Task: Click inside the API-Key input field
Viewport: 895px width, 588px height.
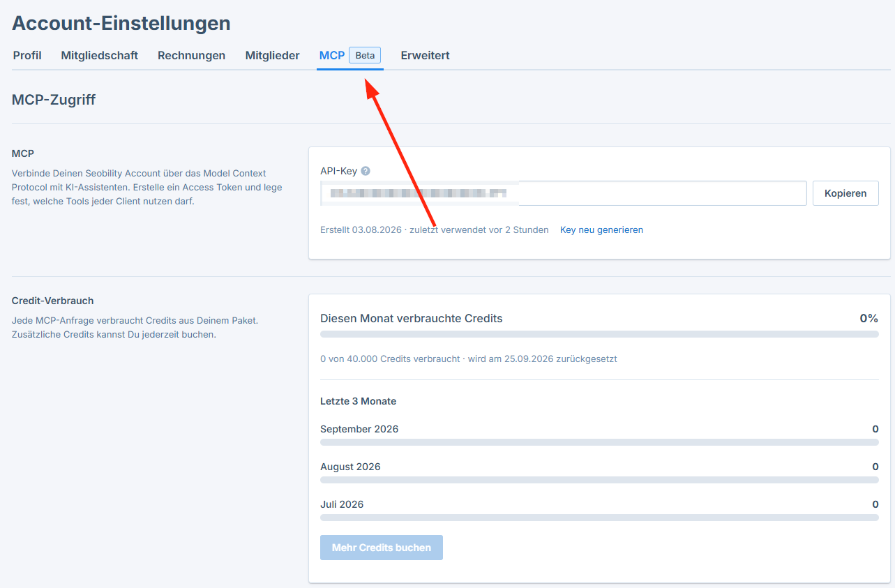Action: click(x=564, y=193)
